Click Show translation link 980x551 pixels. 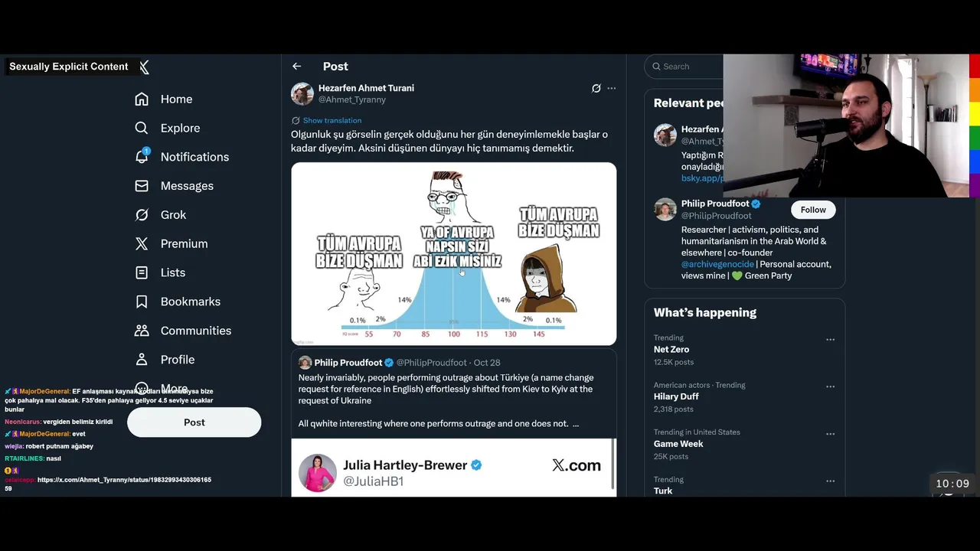332,120
